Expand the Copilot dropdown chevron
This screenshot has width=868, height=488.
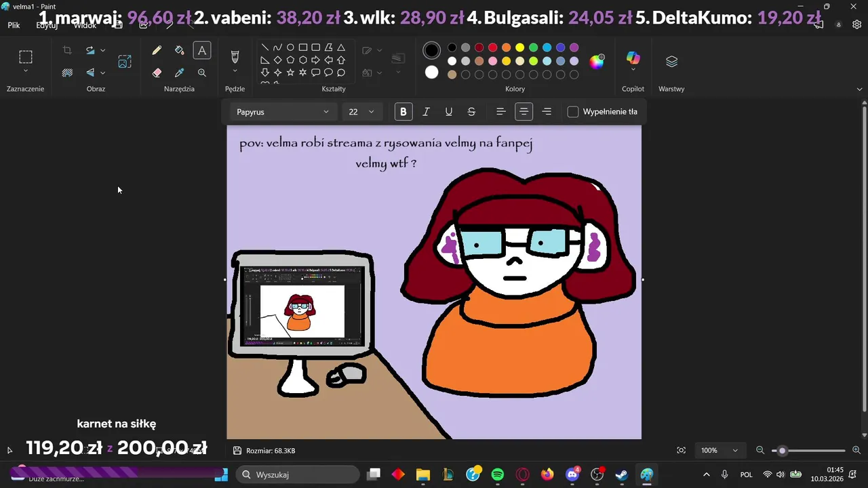tap(633, 69)
